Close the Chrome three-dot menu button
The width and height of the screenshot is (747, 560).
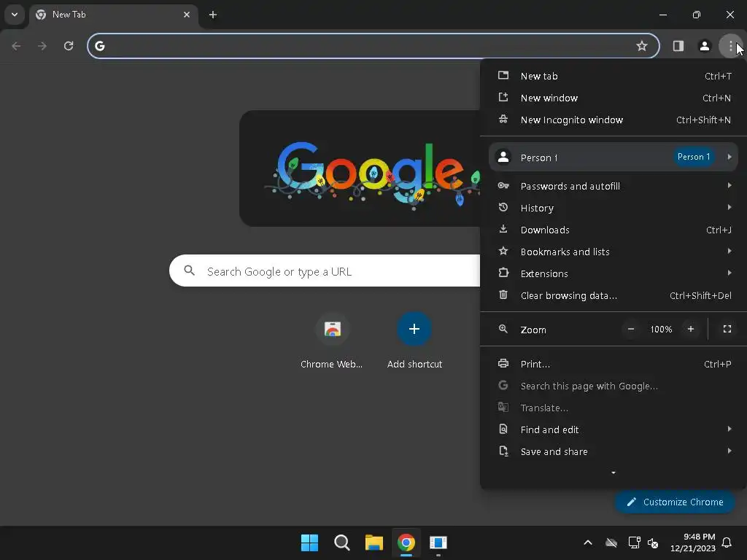click(730, 46)
